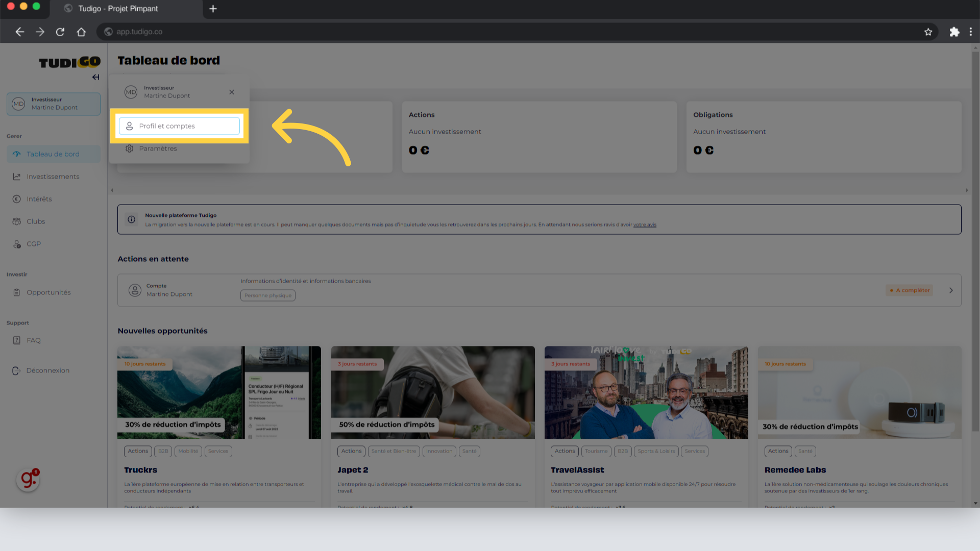
Task: Reload the Tudigo page
Action: [x=60, y=32]
